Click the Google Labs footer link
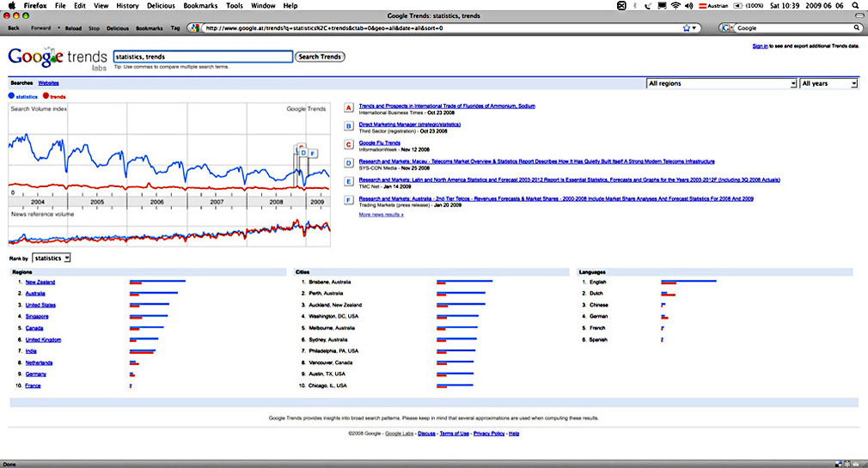868x468 pixels. 400,434
